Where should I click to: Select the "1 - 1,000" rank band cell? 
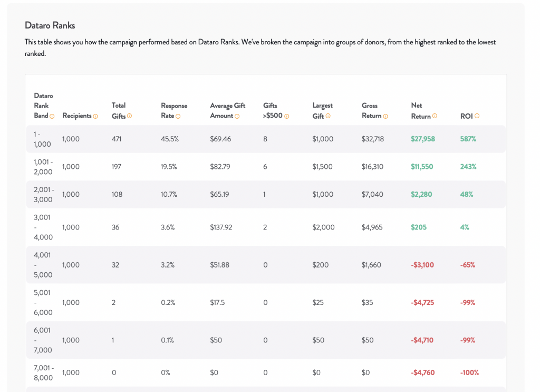tap(42, 139)
